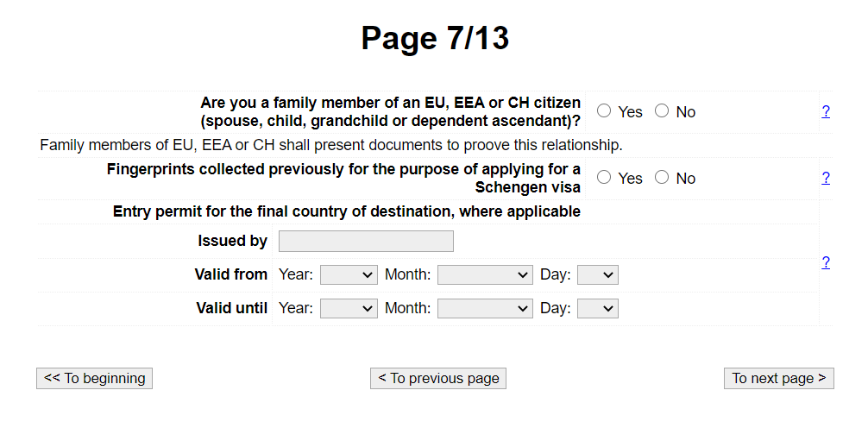Viewport: 868px width, 447px height.
Task: Click the Issued by text field
Action: coord(366,242)
